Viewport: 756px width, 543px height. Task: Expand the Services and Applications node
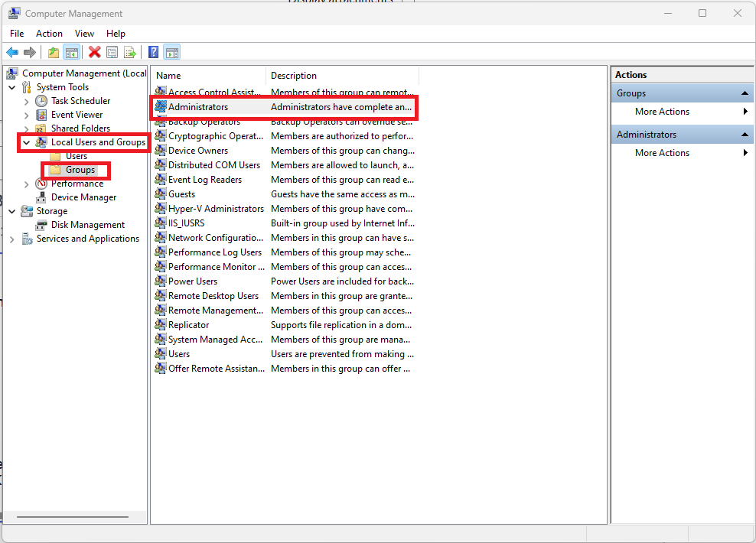pyautogui.click(x=12, y=239)
